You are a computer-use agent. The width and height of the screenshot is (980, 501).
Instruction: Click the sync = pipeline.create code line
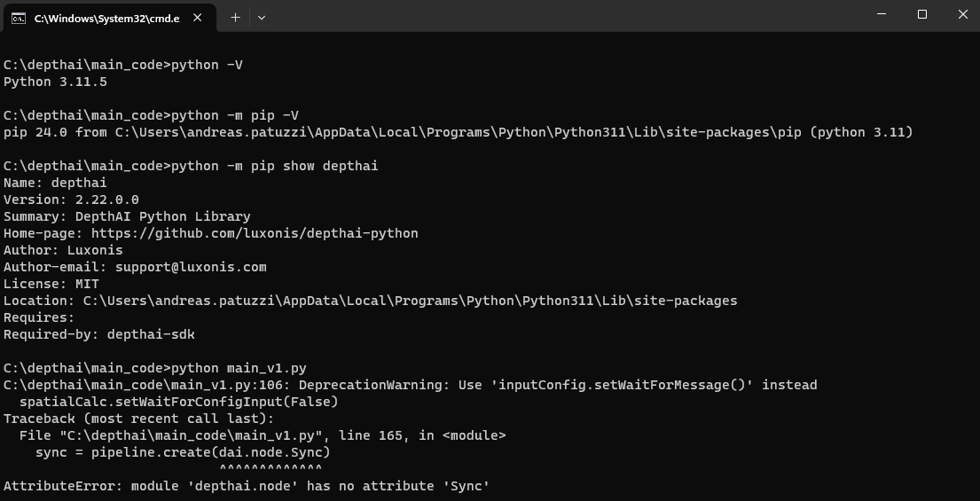click(183, 452)
